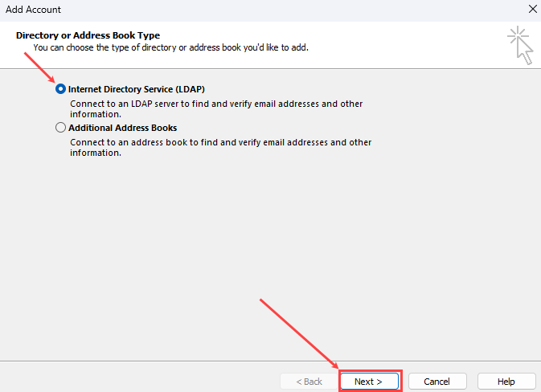The width and height of the screenshot is (541, 392).
Task: Close the Add Account dialog window
Action: click(x=531, y=10)
